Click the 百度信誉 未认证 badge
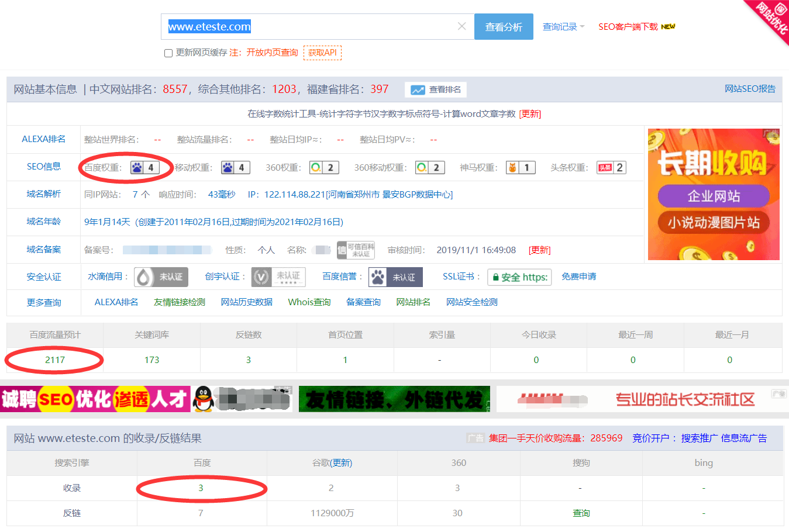Viewport: 789px width, 532px height. [x=395, y=277]
